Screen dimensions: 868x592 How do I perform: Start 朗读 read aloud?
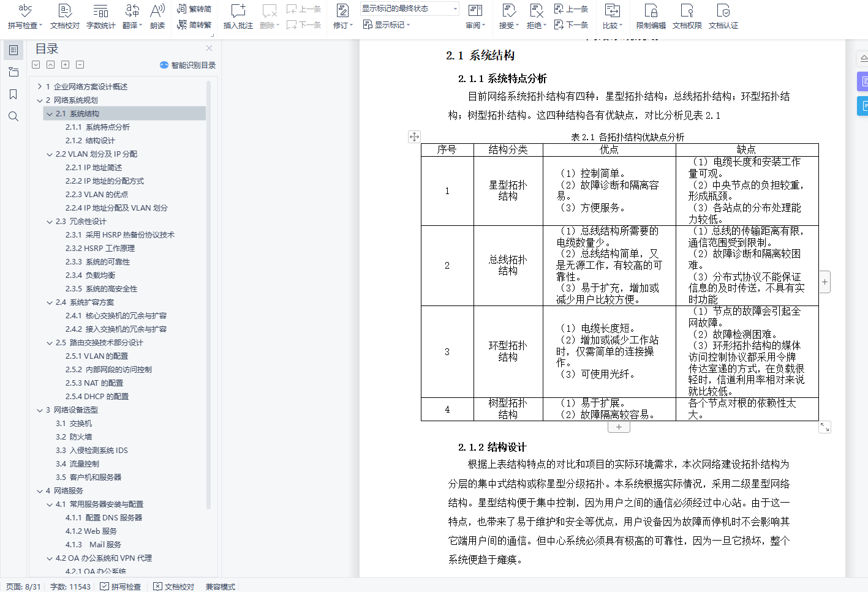coord(157,17)
